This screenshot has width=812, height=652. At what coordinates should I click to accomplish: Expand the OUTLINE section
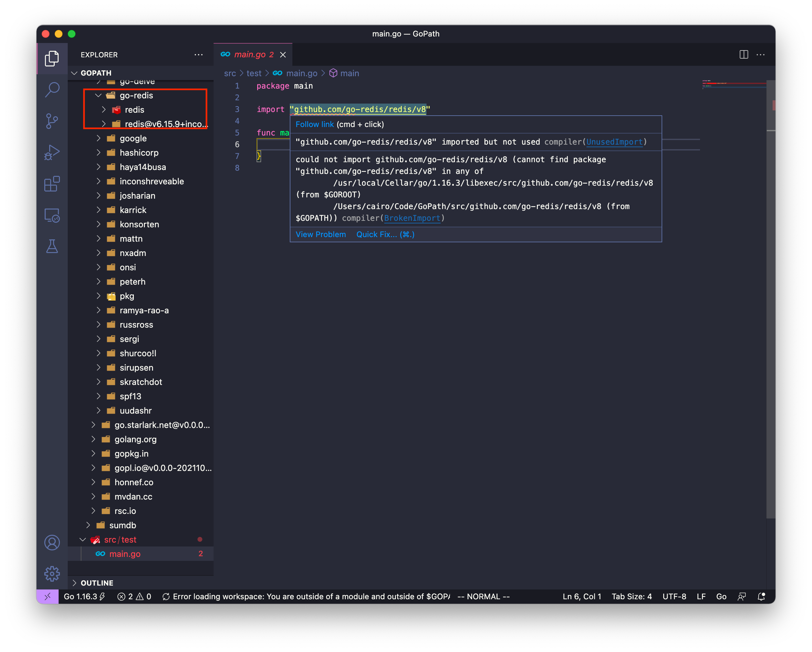coord(97,583)
